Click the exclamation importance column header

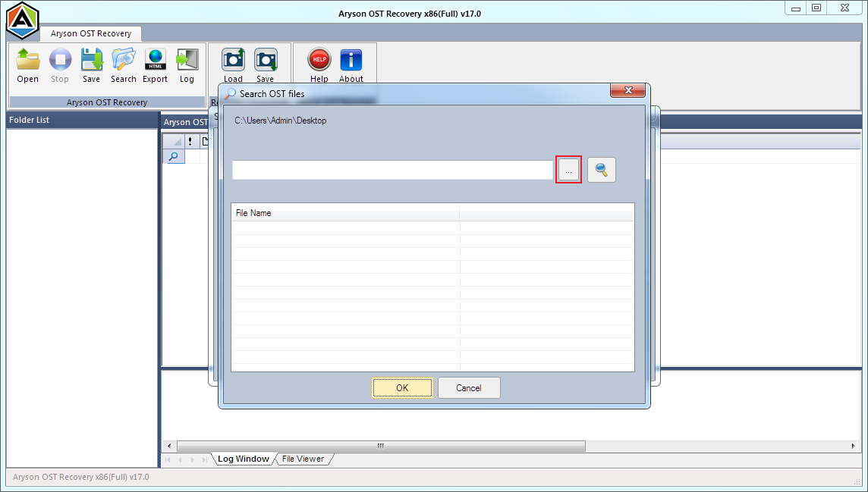coord(190,142)
